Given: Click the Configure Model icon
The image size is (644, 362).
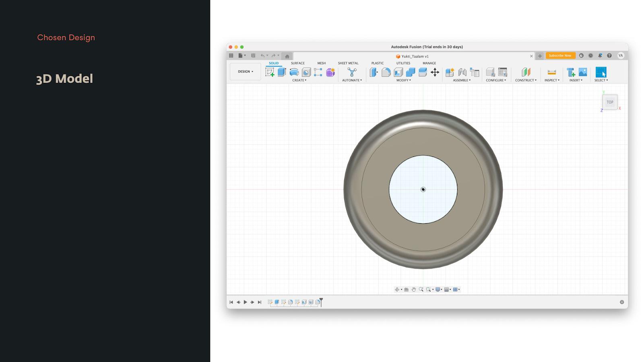Looking at the screenshot, I should click(x=490, y=72).
